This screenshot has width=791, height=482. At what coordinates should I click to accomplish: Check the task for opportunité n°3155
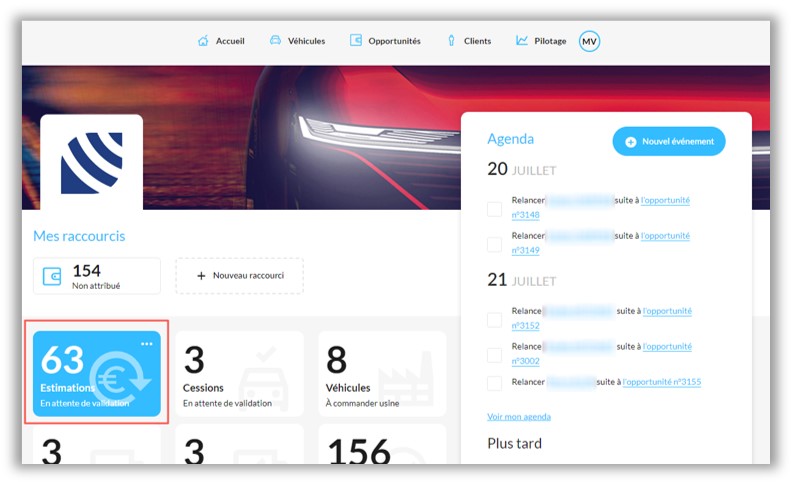[x=494, y=383]
